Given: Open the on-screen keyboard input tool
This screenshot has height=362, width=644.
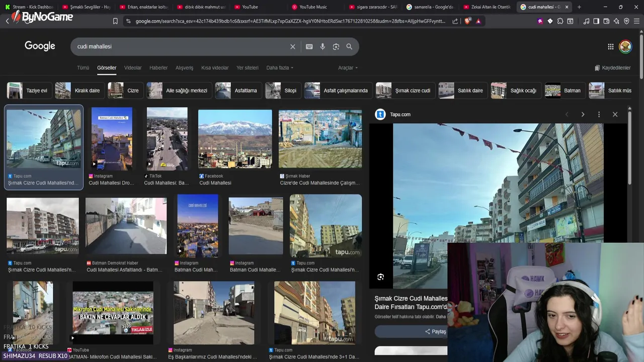Looking at the screenshot, I should click(309, 47).
